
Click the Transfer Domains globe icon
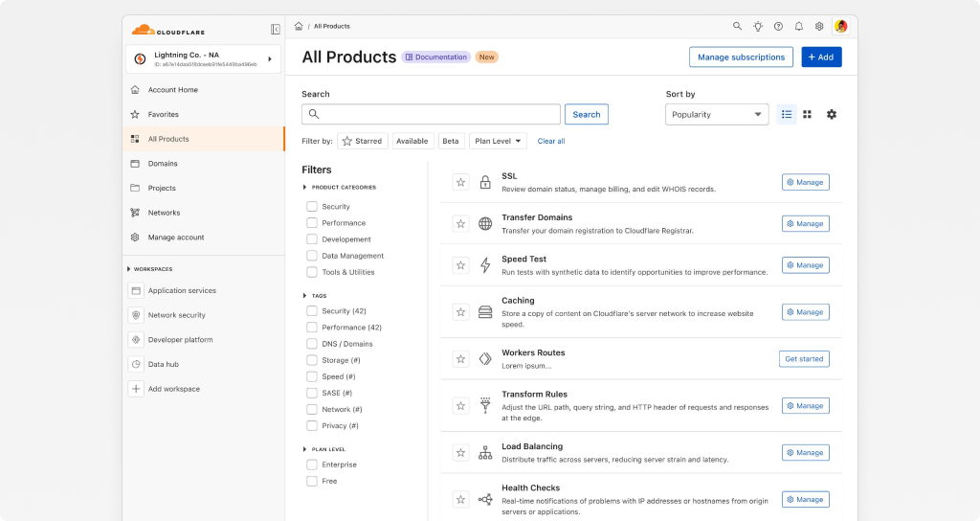pyautogui.click(x=485, y=223)
